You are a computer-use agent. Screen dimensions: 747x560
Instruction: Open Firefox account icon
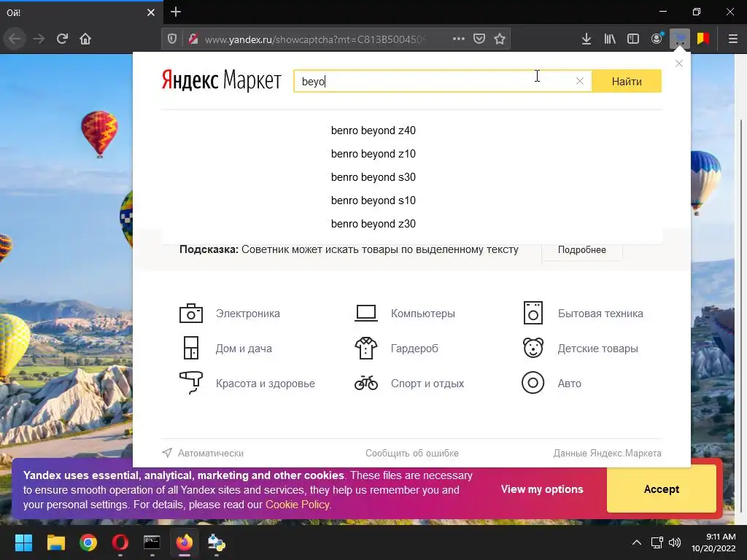(657, 39)
